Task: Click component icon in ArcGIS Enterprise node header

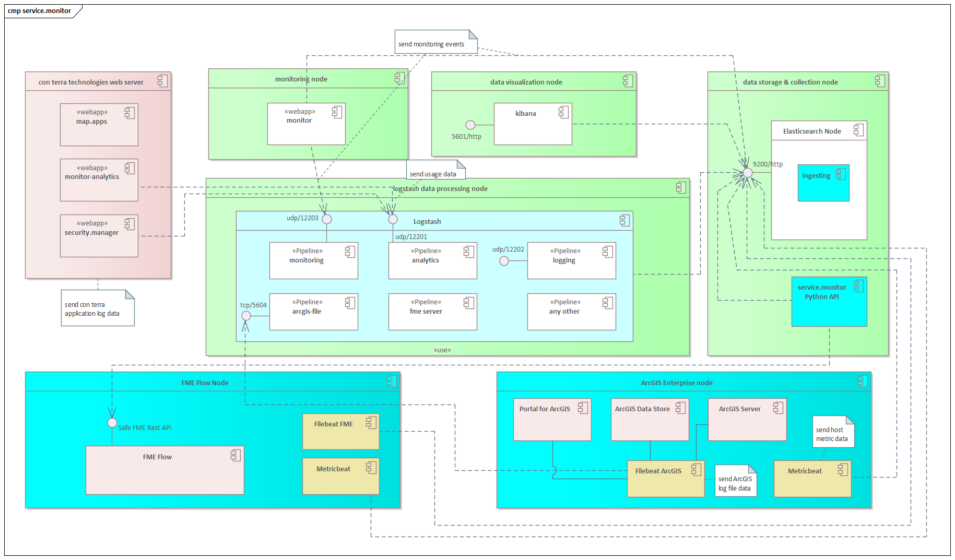Action: [x=863, y=382]
